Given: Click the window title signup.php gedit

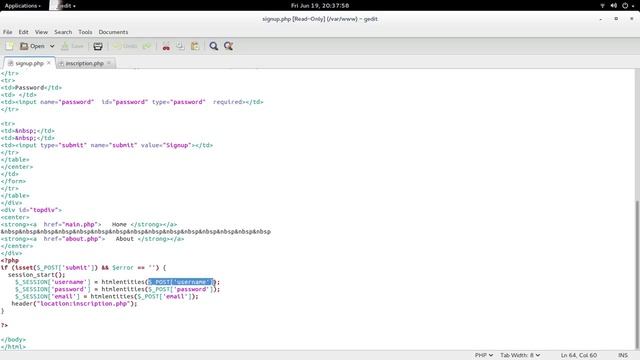Looking at the screenshot, I should (320, 19).
